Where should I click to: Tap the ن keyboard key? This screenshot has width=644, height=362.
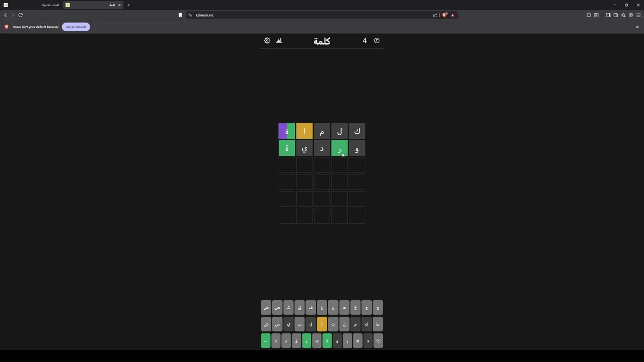click(x=344, y=324)
